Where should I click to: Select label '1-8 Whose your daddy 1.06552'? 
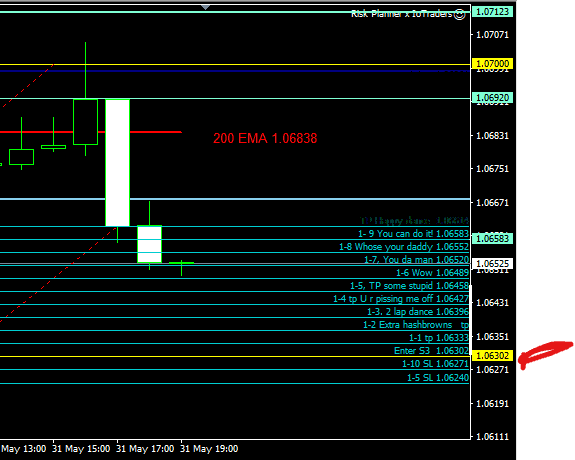tap(404, 247)
